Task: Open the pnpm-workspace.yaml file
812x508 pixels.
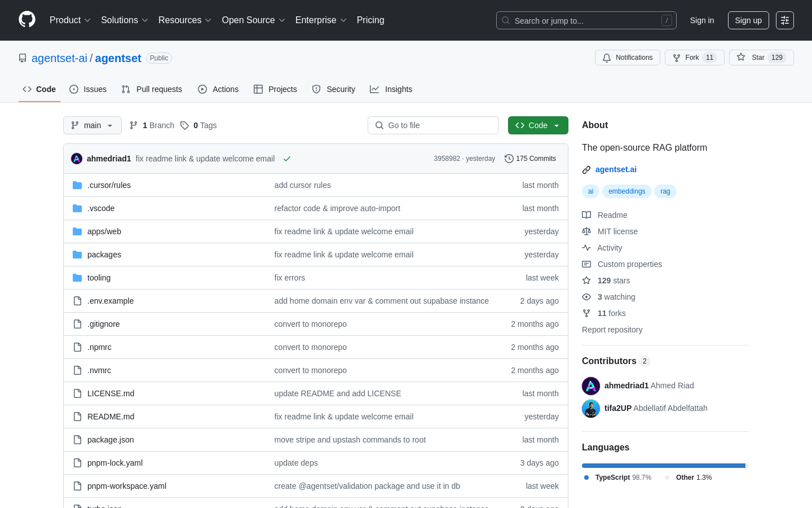Action: coord(127,486)
